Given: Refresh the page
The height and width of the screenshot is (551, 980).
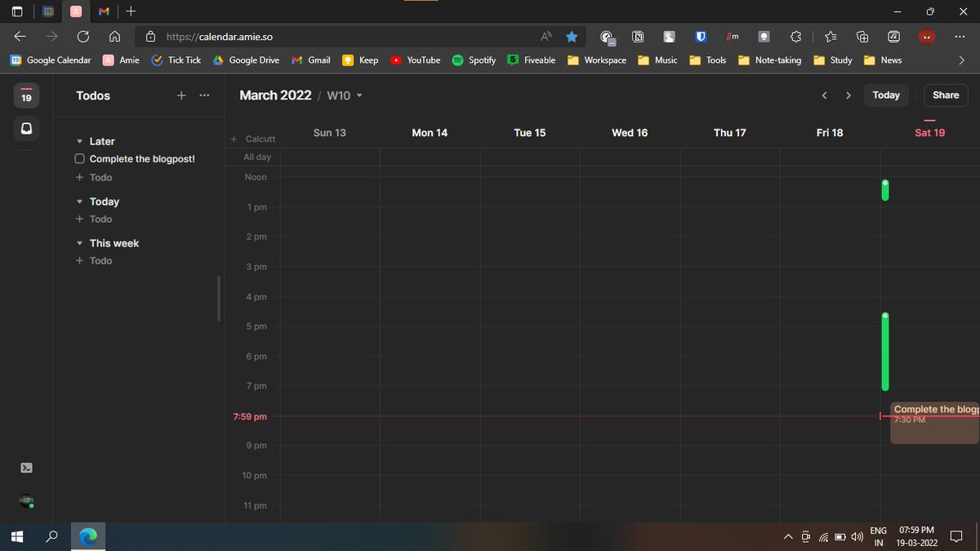Looking at the screenshot, I should tap(82, 37).
